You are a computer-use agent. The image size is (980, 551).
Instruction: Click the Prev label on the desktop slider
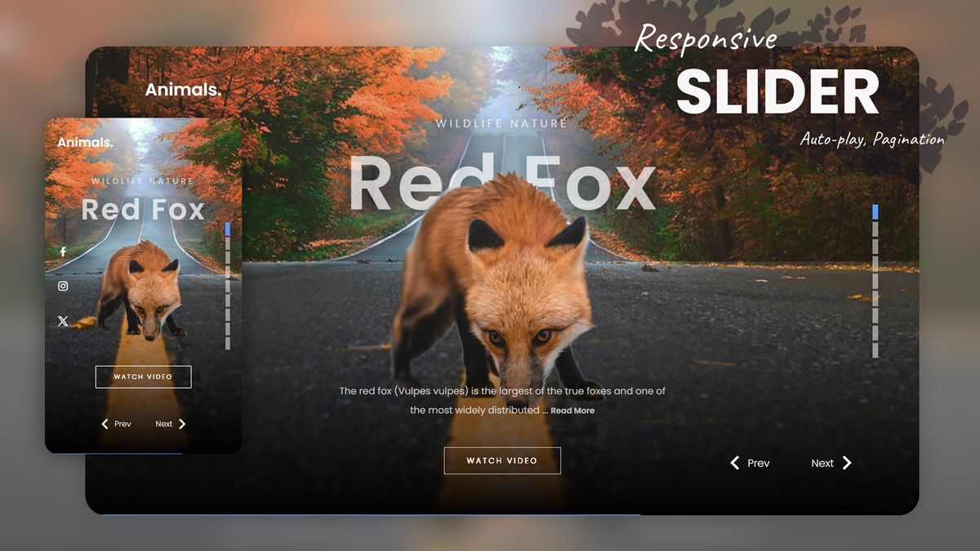point(758,463)
